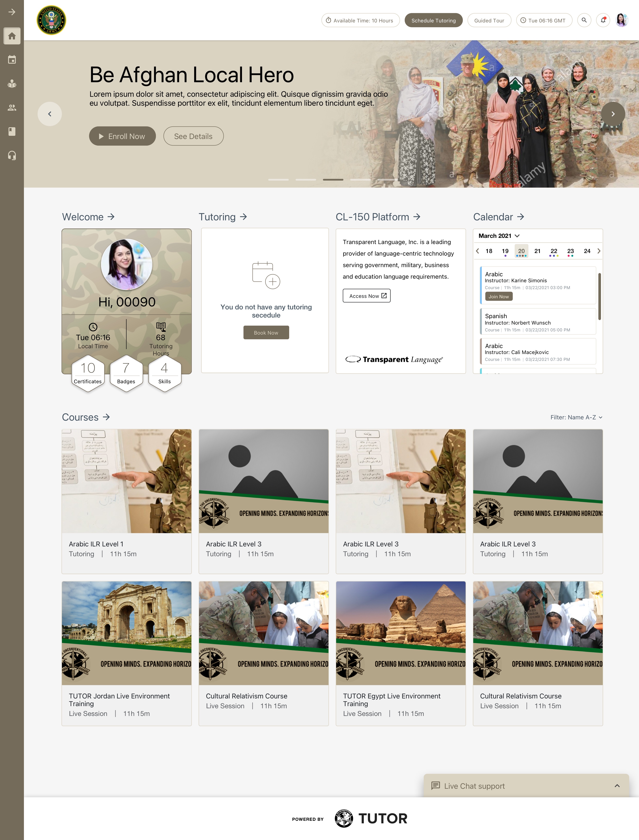Viewport: 639px width, 840px height.
Task: Open the CL-150 Platform section arrow link
Action: coord(417,217)
